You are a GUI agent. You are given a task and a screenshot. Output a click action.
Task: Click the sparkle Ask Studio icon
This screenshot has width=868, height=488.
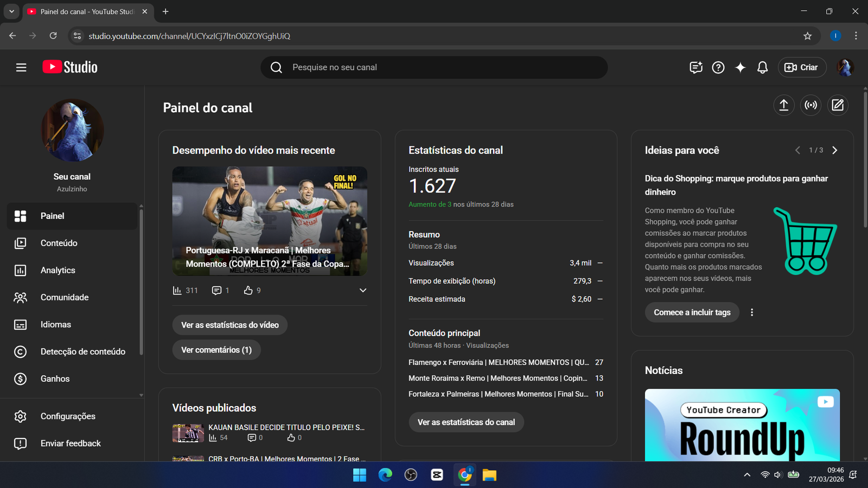[740, 67]
